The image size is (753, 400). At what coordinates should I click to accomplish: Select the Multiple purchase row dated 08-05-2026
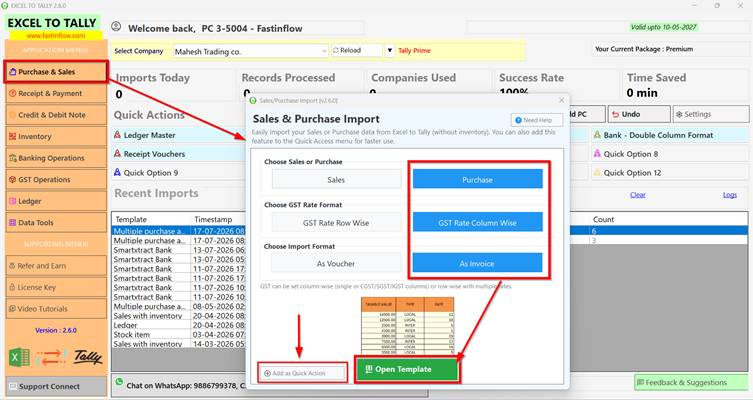tap(179, 306)
